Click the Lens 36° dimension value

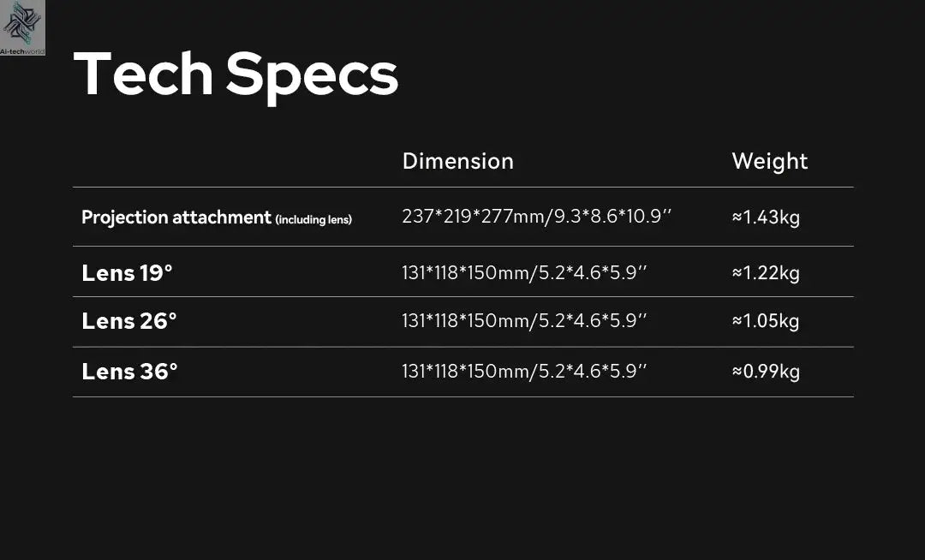click(x=524, y=372)
